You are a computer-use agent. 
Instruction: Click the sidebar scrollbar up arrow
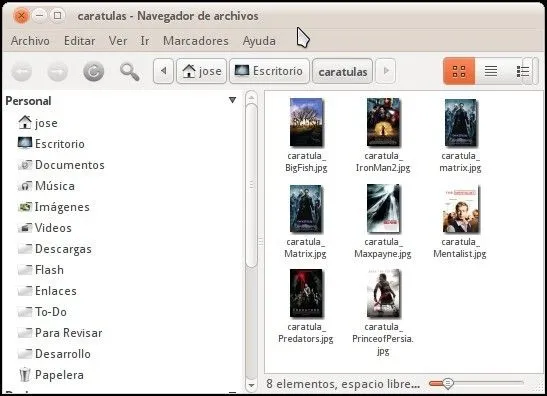tap(251, 97)
